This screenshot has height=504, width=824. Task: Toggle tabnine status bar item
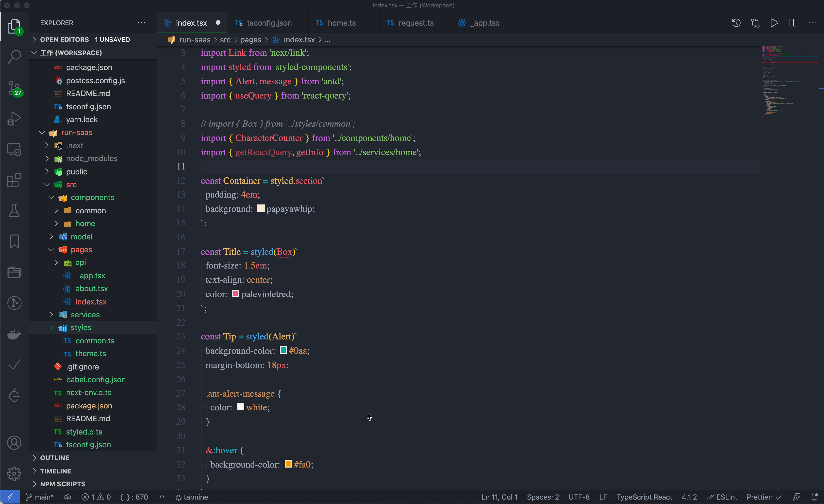pyautogui.click(x=192, y=497)
